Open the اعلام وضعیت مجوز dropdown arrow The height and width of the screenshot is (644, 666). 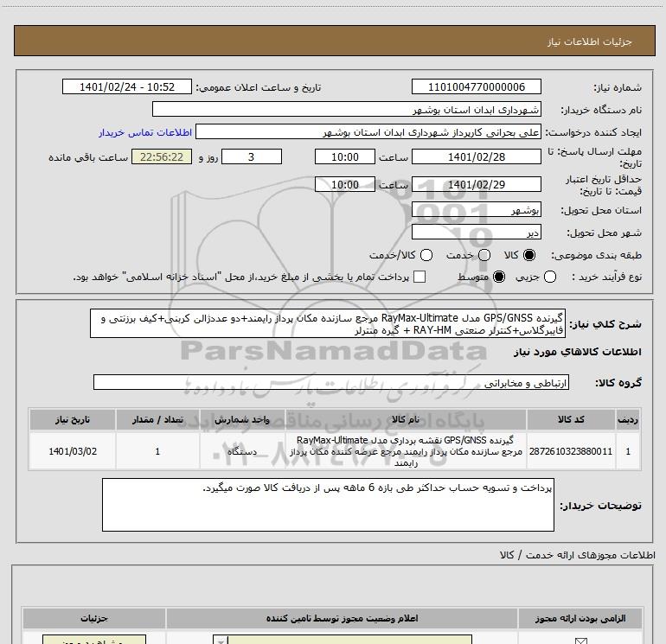(x=221, y=641)
